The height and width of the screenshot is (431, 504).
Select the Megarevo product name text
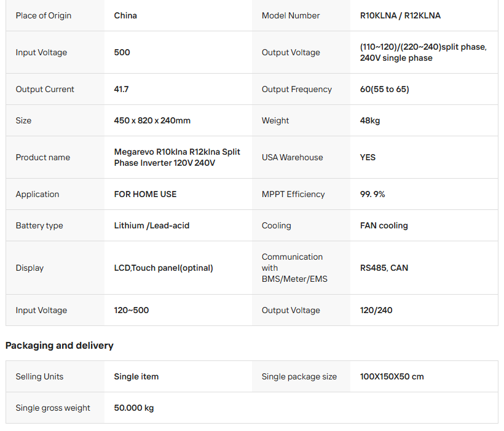[177, 157]
